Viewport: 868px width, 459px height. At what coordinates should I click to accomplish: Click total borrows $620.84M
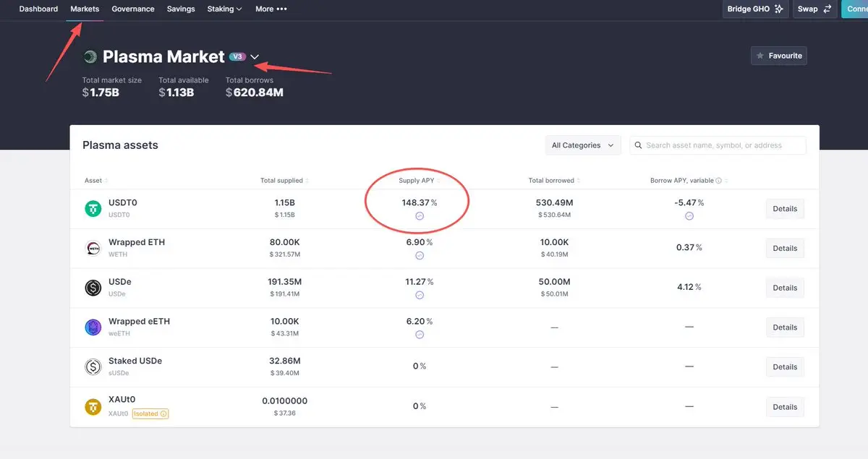255,93
